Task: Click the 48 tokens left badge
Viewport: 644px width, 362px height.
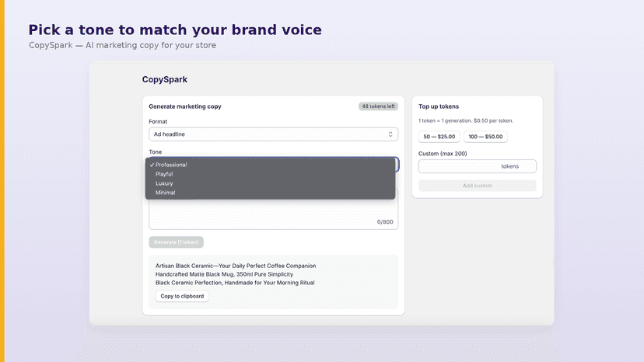Action: pos(378,106)
